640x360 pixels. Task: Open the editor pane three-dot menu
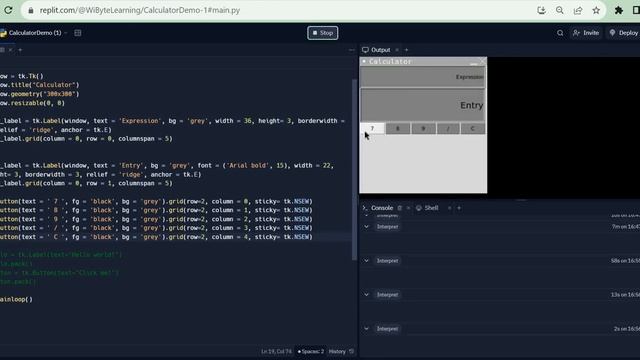(351, 50)
